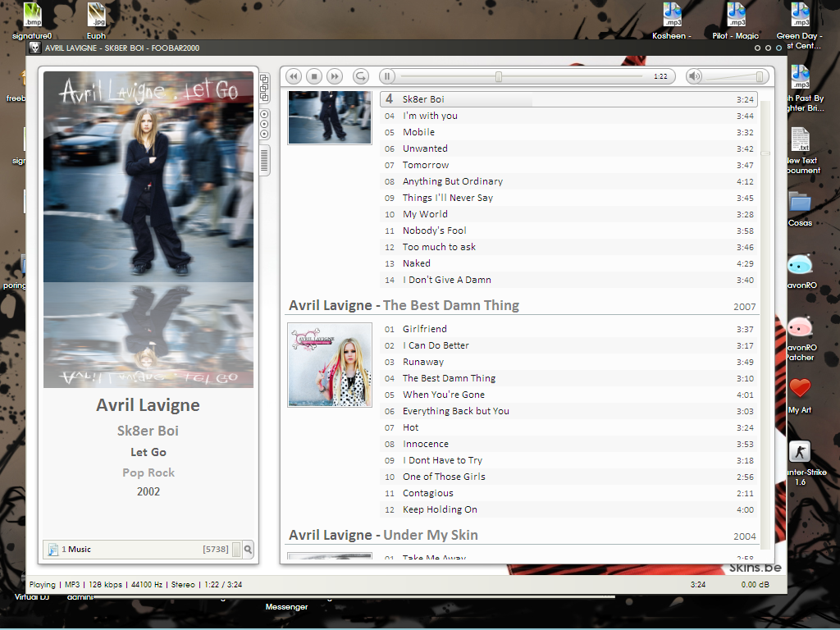Image resolution: width=840 pixels, height=630 pixels.
Task: Select the track When You're Gone
Action: (569, 395)
